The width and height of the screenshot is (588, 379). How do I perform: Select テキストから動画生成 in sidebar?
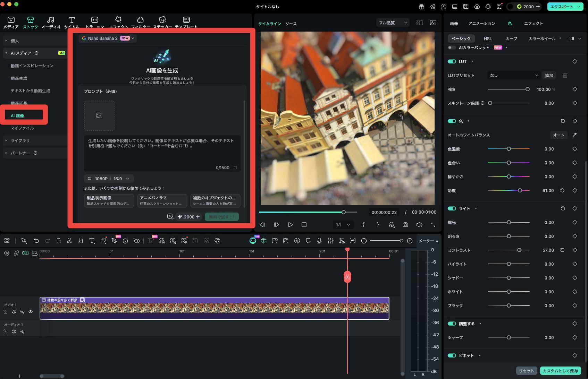[30, 91]
